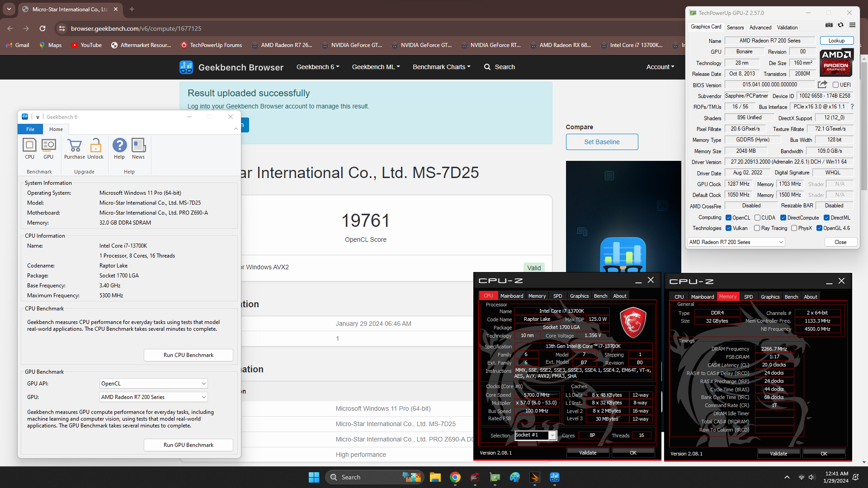Go back in Chrome browser
This screenshot has height=488, width=868.
pyautogui.click(x=10, y=28)
